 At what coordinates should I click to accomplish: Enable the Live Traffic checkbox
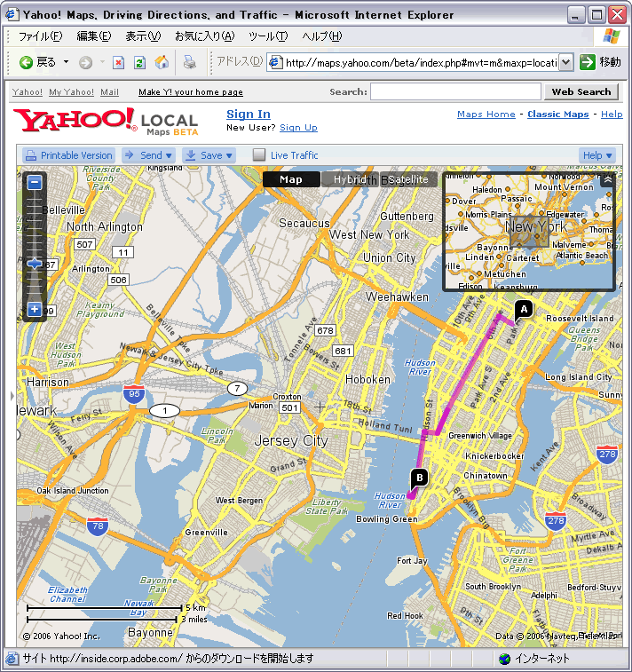259,154
